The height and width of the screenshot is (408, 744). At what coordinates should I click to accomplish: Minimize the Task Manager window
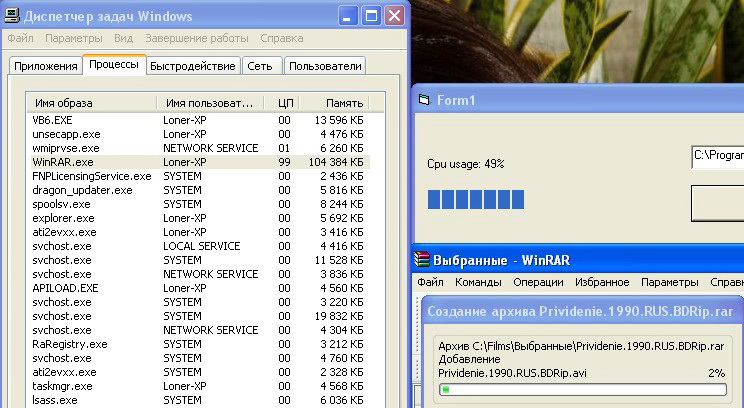click(x=348, y=16)
